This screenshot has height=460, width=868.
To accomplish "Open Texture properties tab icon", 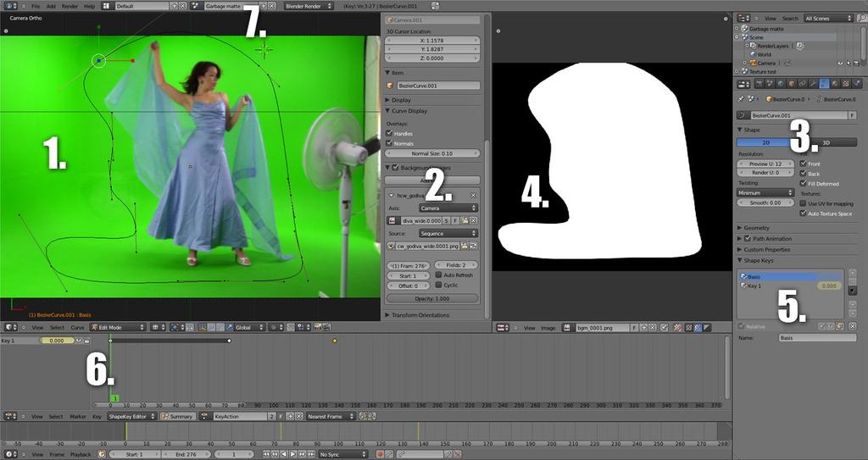I will 846,84.
